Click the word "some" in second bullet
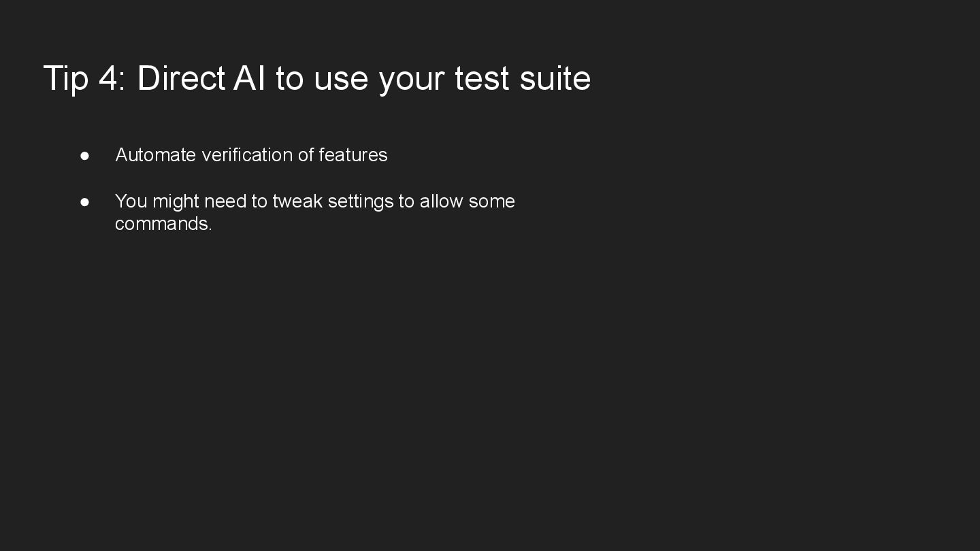Image resolution: width=980 pixels, height=551 pixels. [x=491, y=201]
